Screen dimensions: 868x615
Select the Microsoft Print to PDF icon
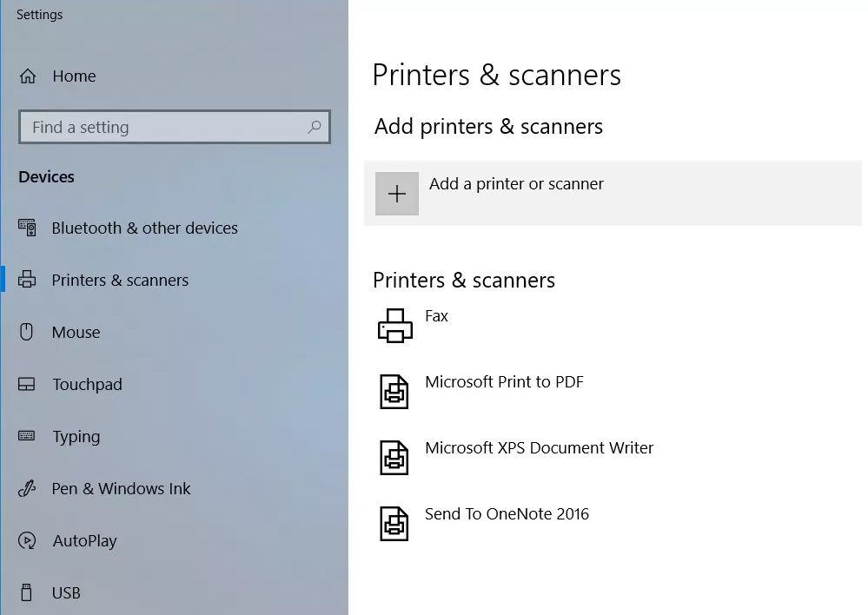394,391
